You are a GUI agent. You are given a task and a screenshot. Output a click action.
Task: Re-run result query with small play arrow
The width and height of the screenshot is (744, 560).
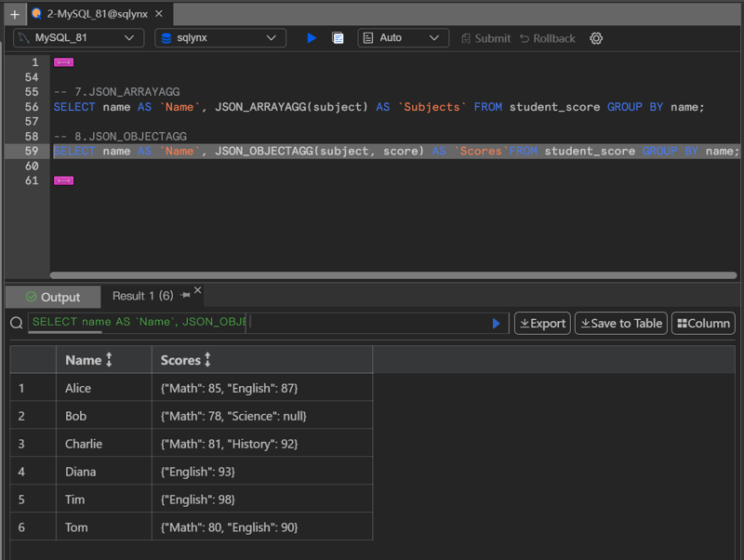[496, 323]
